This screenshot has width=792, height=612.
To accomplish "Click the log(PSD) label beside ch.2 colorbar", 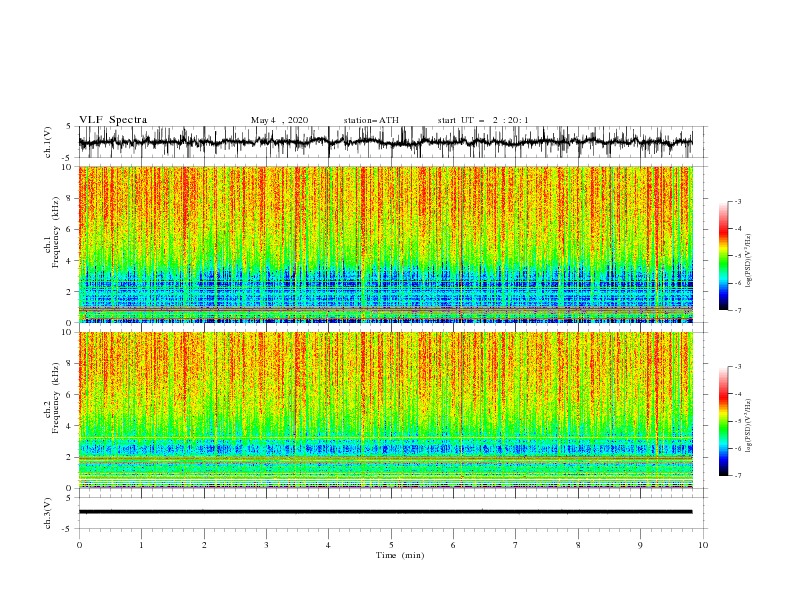I will point(749,426).
